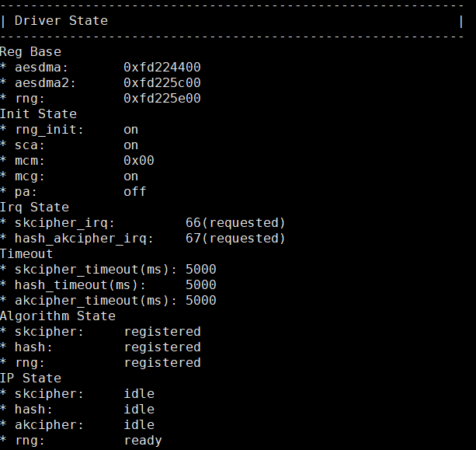Image resolution: width=476 pixels, height=450 pixels.
Task: Click the 'Driver State' header text
Action: (61, 21)
